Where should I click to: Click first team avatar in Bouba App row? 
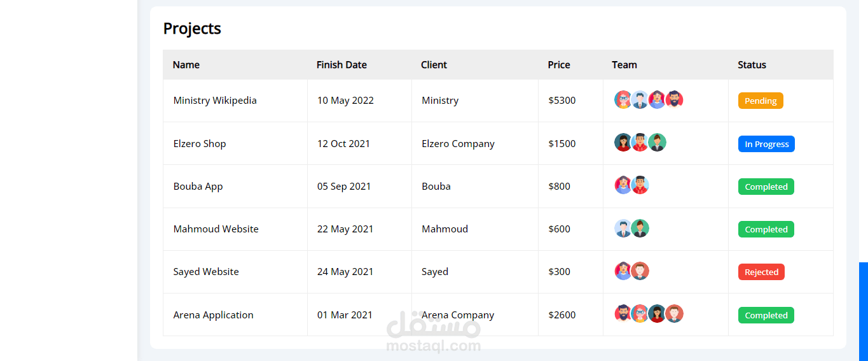pos(623,185)
